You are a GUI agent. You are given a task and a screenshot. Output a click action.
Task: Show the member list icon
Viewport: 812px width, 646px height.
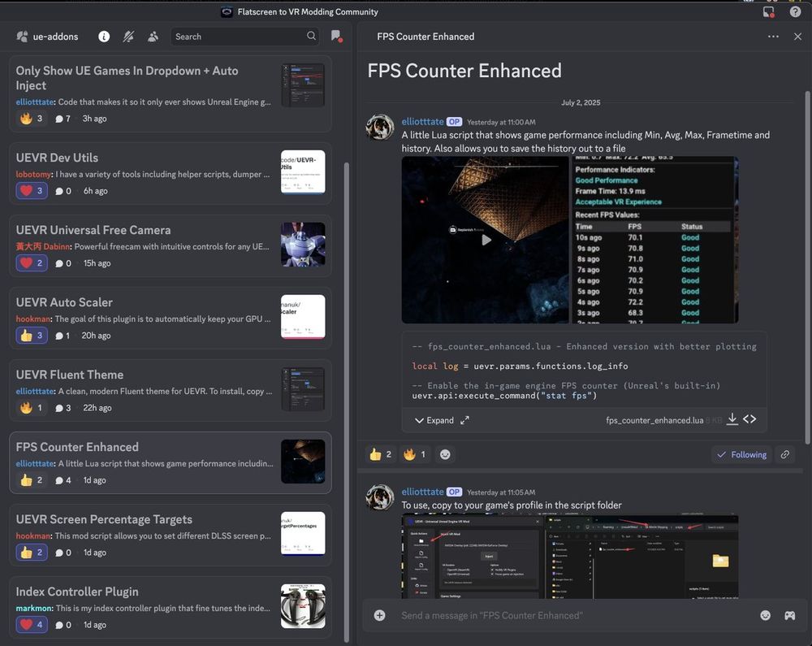(x=153, y=37)
